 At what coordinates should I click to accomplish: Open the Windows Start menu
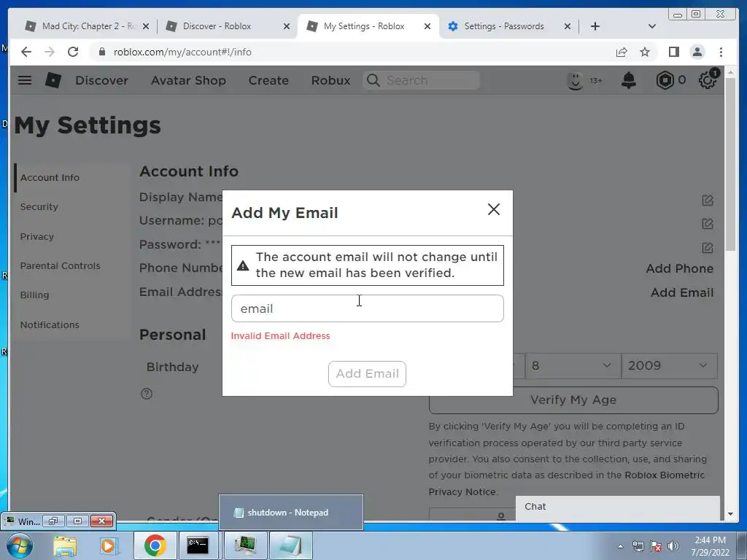(x=20, y=545)
